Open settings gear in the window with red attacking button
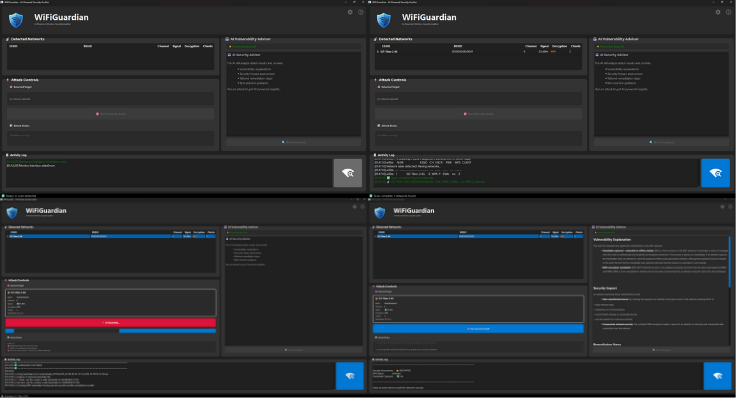 (354, 207)
